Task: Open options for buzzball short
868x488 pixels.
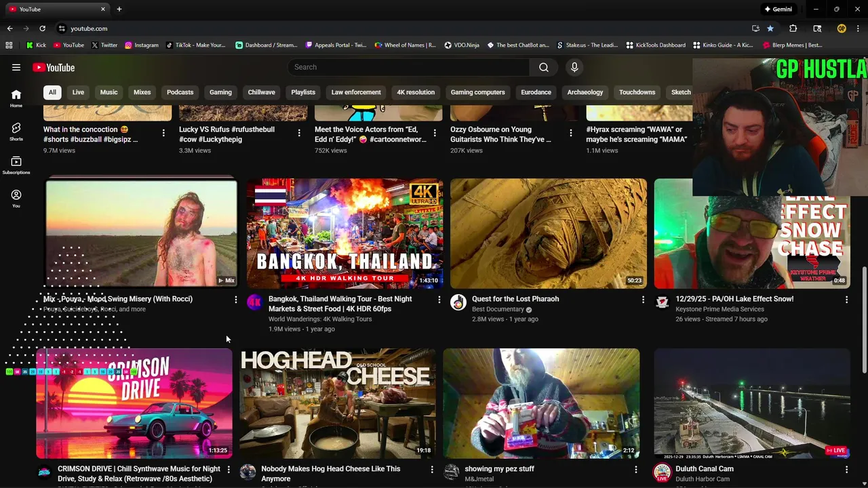Action: coord(163,133)
